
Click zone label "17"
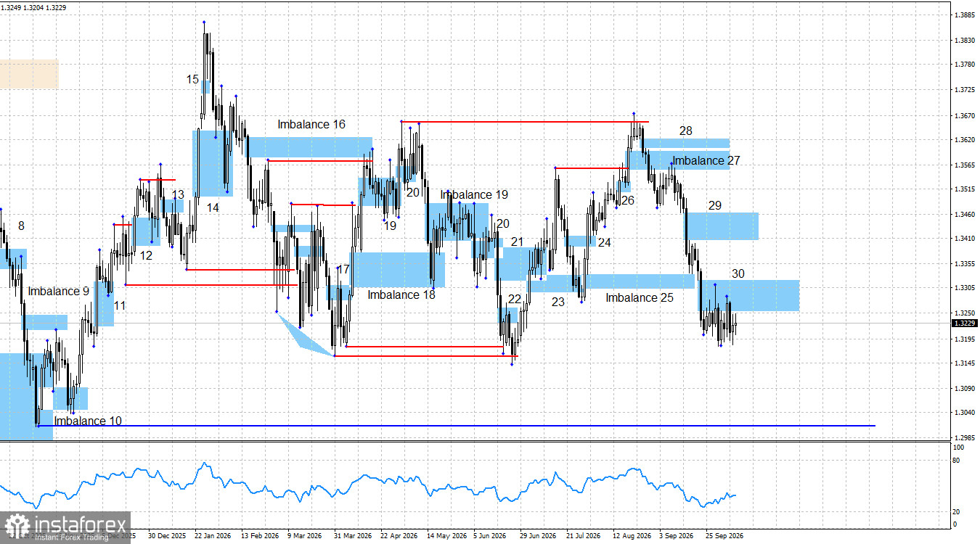click(343, 270)
